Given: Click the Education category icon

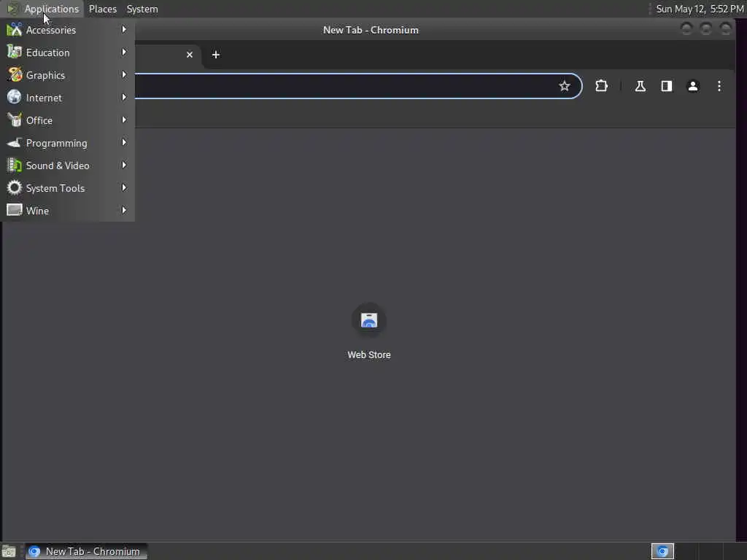Looking at the screenshot, I should (x=15, y=52).
